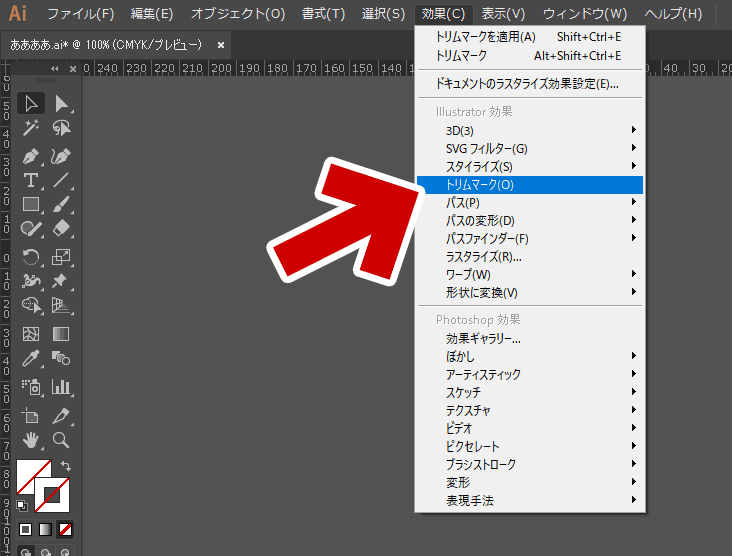The image size is (732, 556).
Task: Choose the Symbol Sprayer tool
Action: click(31, 387)
